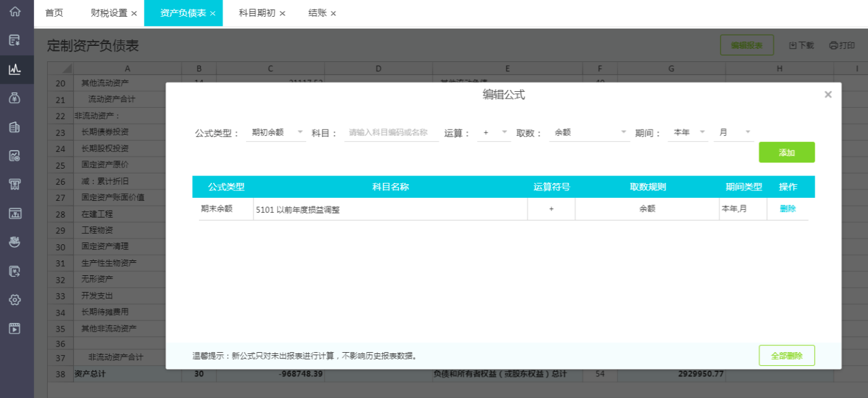This screenshot has height=398, width=868.
Task: Focus the 科目 code or name input
Action: point(392,133)
